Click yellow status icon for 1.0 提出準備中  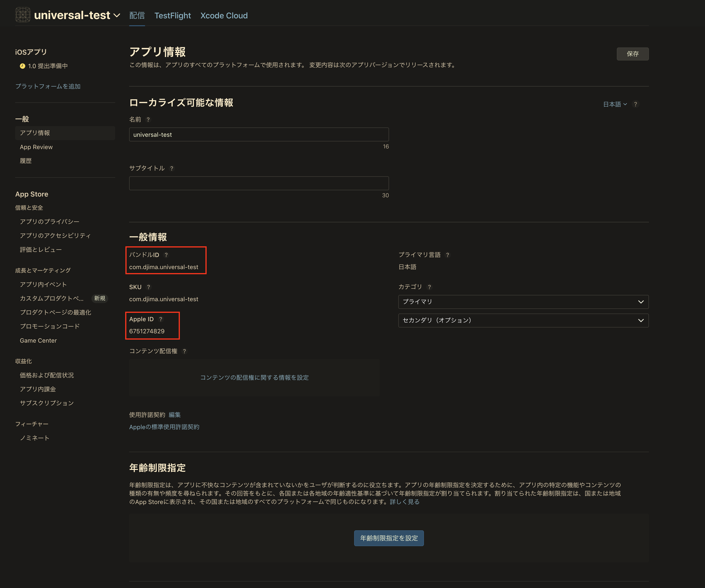point(23,66)
